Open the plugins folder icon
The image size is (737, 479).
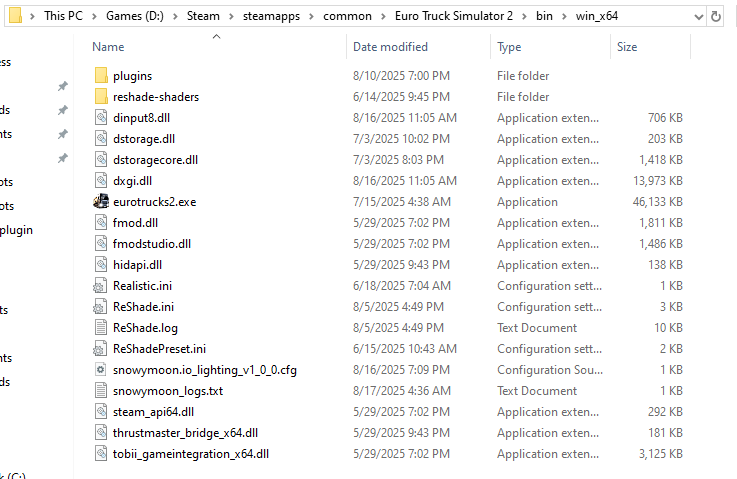tap(101, 75)
